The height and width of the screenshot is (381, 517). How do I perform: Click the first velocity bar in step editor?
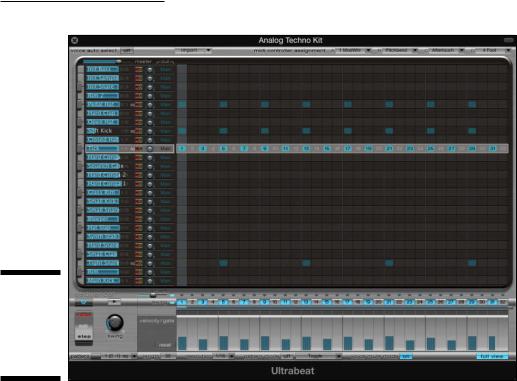182,343
